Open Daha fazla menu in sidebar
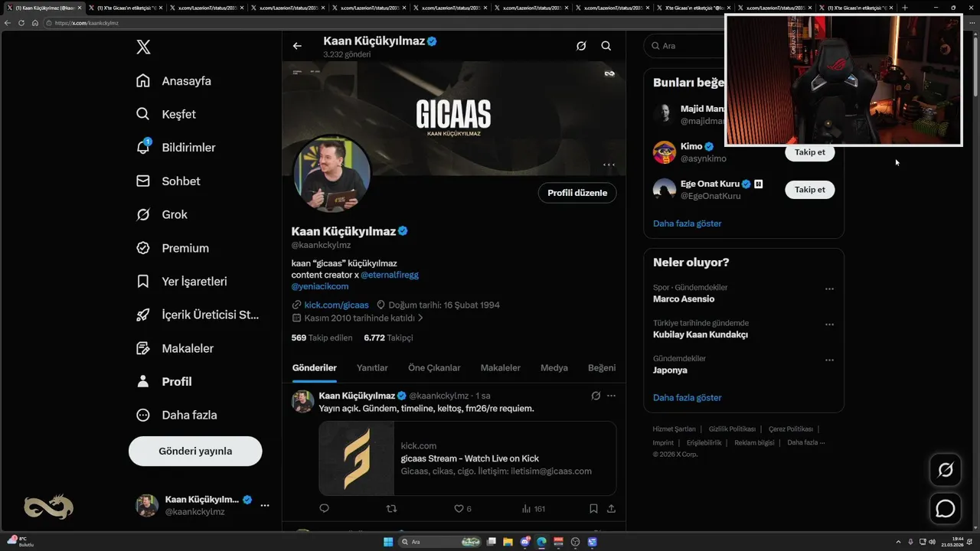980x551 pixels. pyautogui.click(x=176, y=415)
